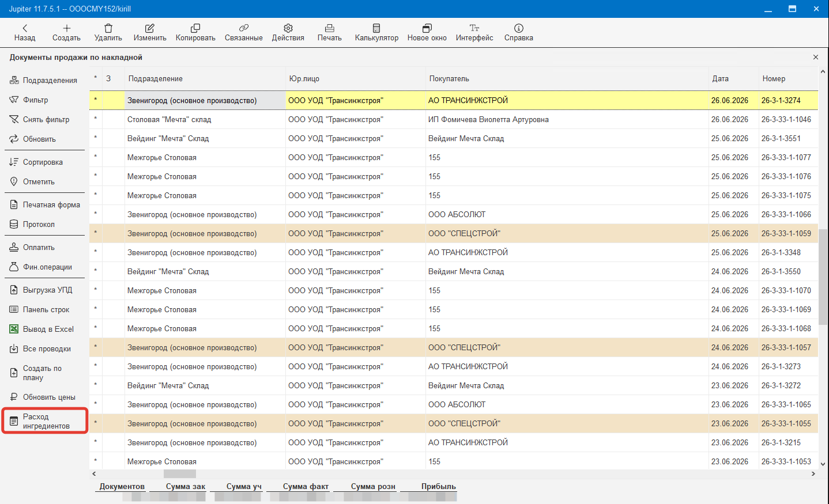
Task: Open the Действия gear menu
Action: point(288,33)
